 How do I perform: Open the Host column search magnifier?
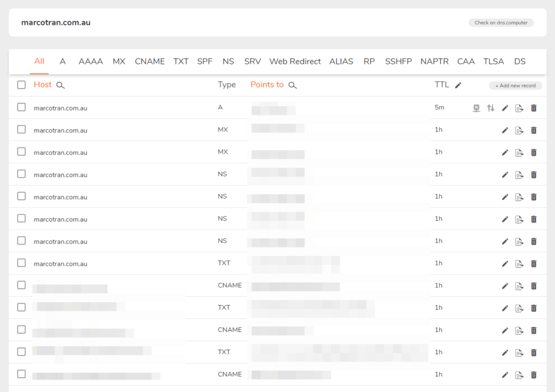tap(60, 85)
